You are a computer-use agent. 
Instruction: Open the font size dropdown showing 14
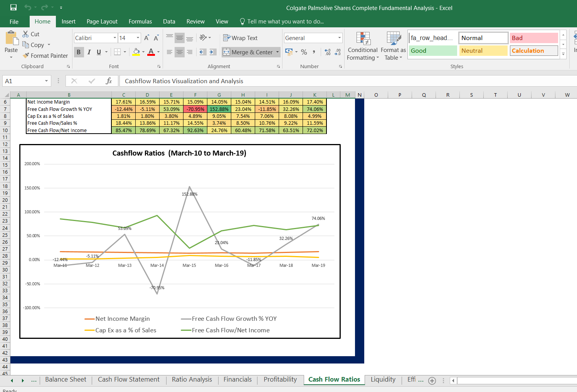pyautogui.click(x=138, y=38)
